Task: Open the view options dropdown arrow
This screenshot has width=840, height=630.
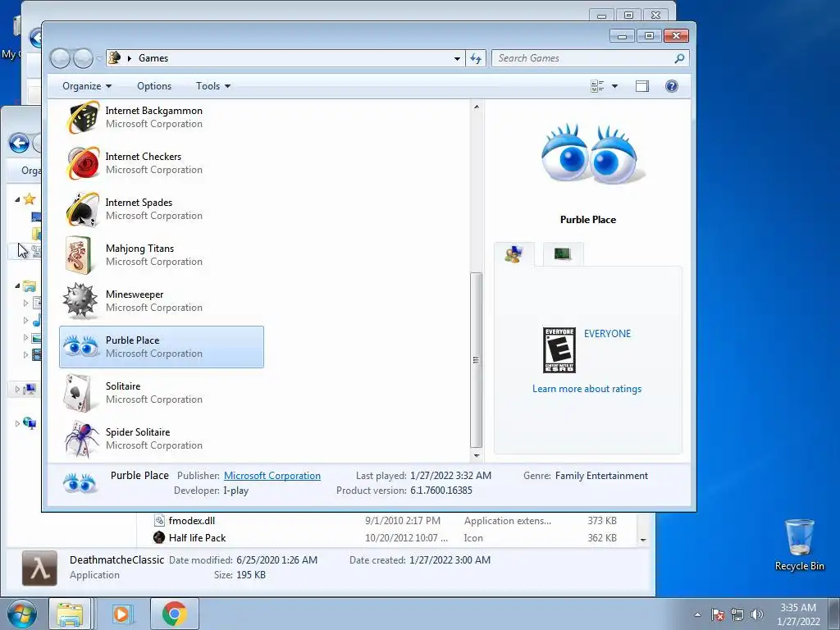Action: pos(614,85)
